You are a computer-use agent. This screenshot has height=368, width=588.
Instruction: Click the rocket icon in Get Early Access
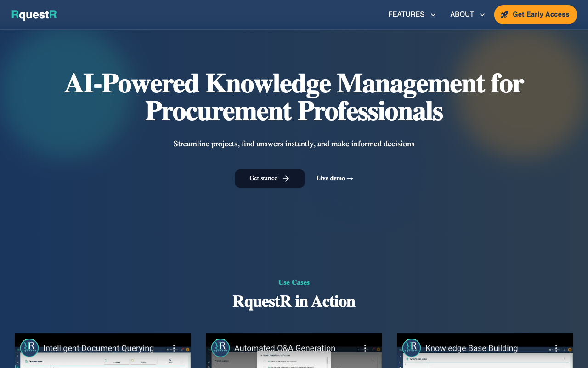pyautogui.click(x=504, y=15)
